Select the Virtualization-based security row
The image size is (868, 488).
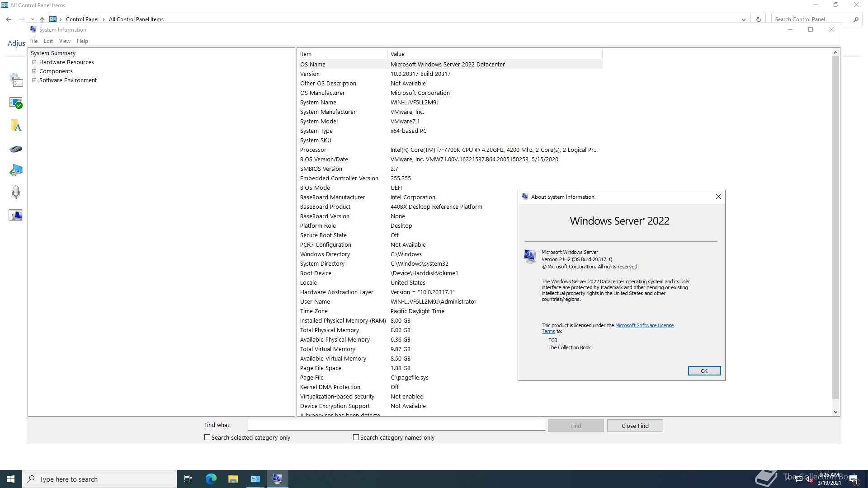450,396
